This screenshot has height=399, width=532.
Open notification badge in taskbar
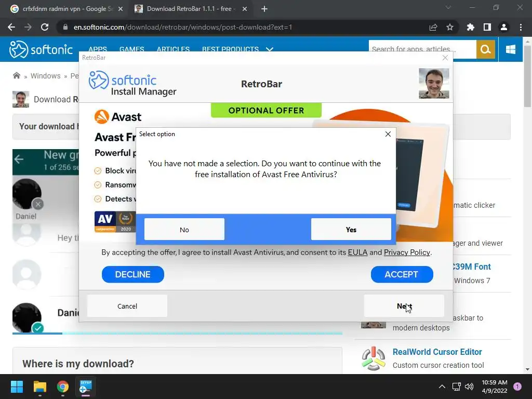click(x=517, y=387)
